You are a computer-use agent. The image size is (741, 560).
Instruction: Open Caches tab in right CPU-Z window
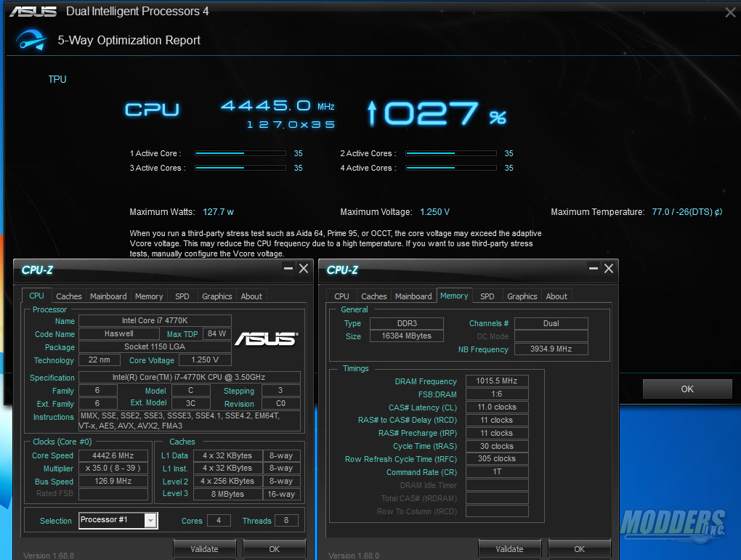click(x=374, y=296)
